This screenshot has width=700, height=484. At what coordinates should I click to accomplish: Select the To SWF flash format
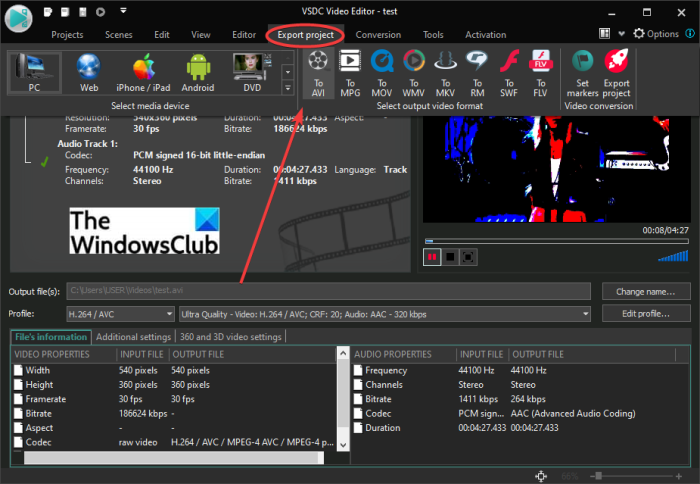[x=508, y=73]
